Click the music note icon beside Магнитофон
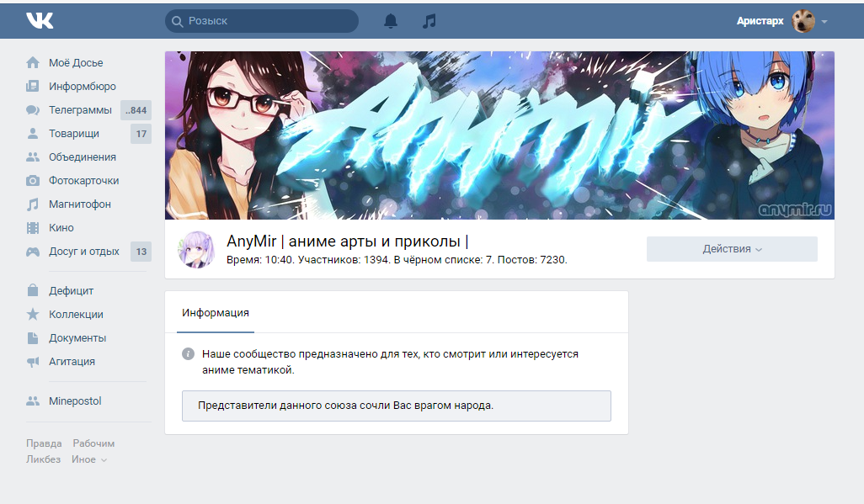Screen dimensions: 864x504 click(x=33, y=204)
